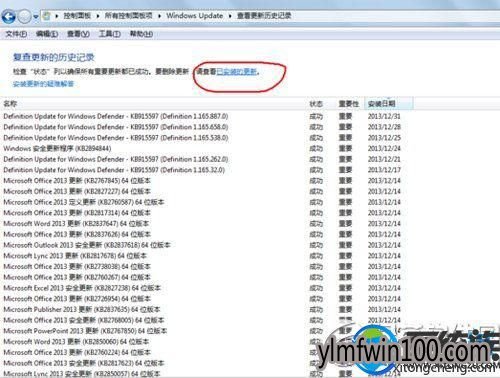Click the 2013/12/28 install date cell
This screenshot has width=500, height=378.
click(384, 127)
